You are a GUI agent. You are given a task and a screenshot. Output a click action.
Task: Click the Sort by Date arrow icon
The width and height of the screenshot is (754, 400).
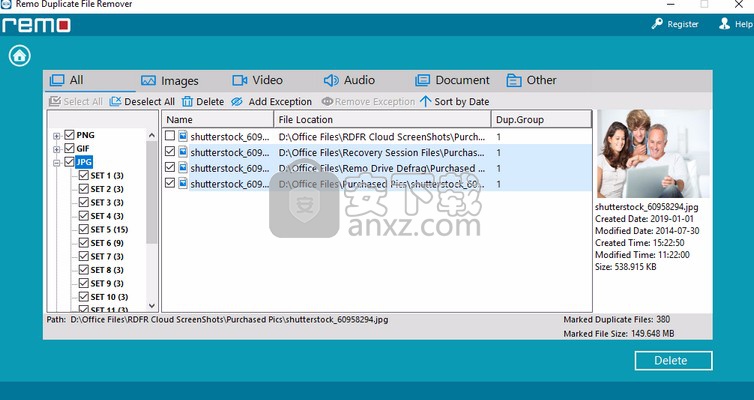(426, 101)
